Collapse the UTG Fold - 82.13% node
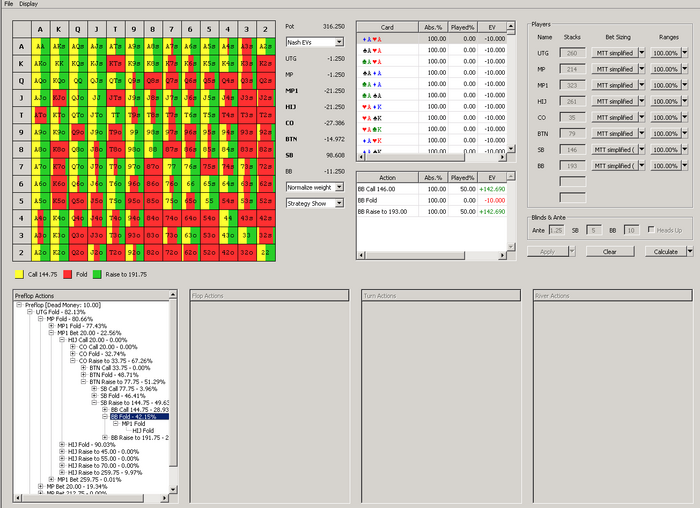Screen dimensions: 700x508 point(30,312)
